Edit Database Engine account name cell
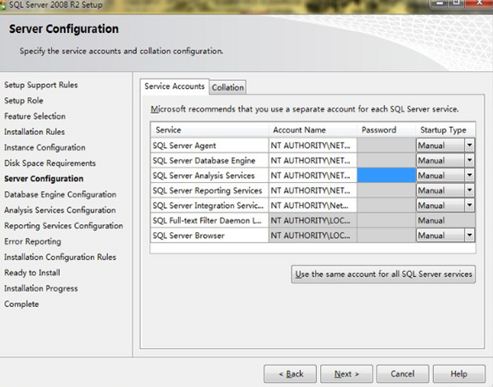This screenshot has height=387, width=493. [x=313, y=160]
